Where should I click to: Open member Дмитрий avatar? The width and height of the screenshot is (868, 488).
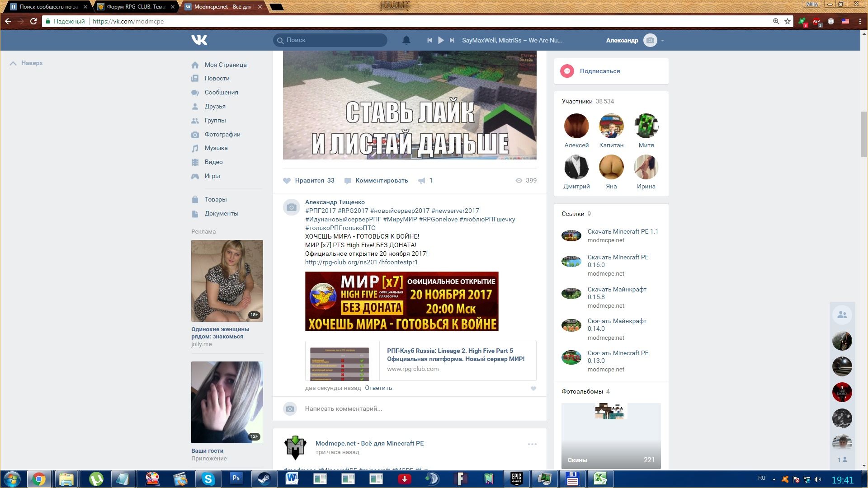tap(576, 167)
